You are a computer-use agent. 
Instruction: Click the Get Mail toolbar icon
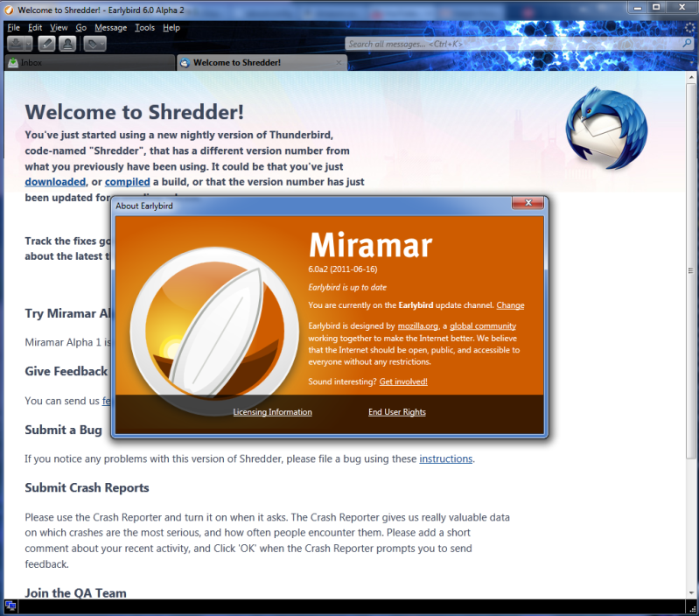tap(16, 44)
